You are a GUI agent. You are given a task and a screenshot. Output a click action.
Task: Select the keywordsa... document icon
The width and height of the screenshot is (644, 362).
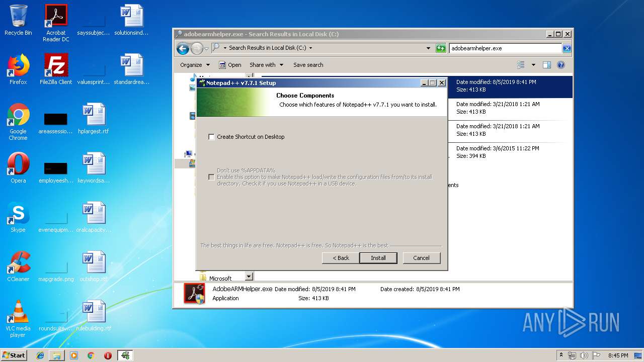[94, 168]
